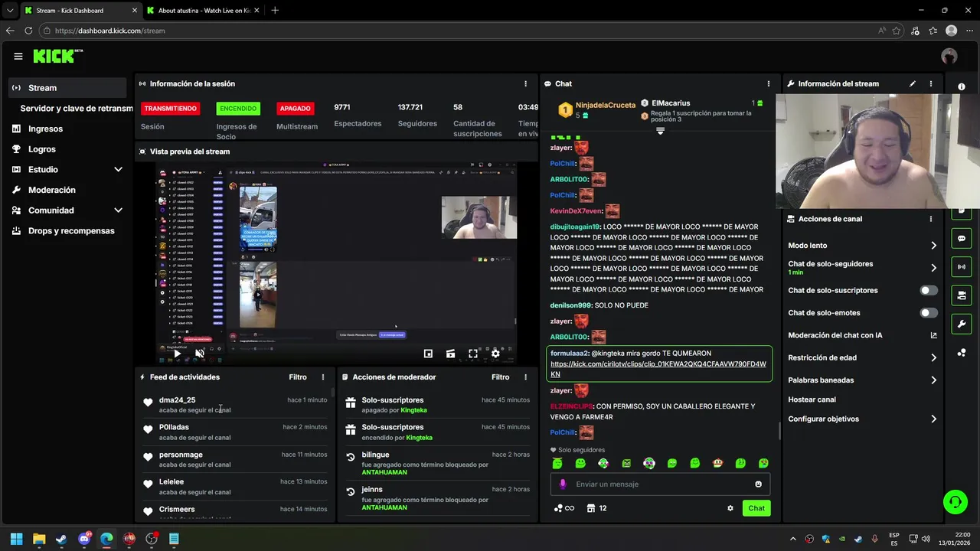The height and width of the screenshot is (551, 980).
Task: Open options menu of Información de la sesión
Action: (x=525, y=83)
